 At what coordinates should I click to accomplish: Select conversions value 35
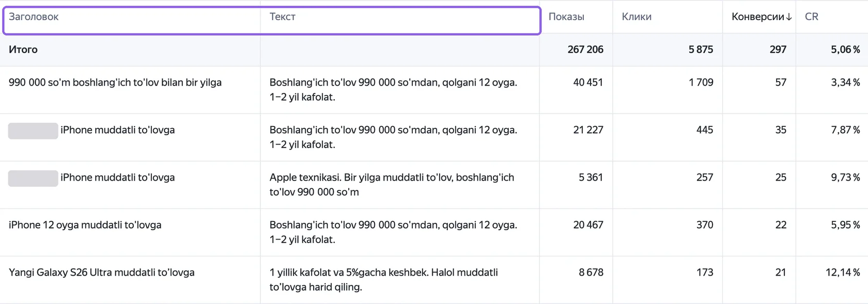[781, 130]
